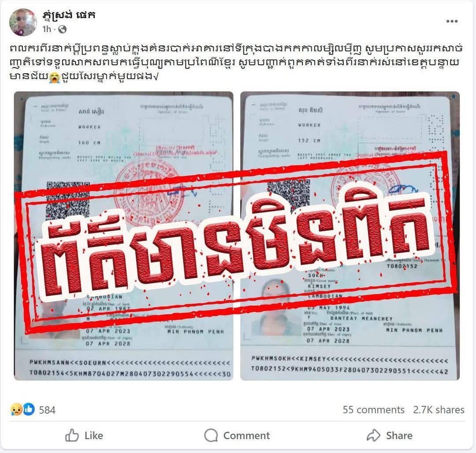
Task: Click the arrow icon beside Share
Action: [373, 435]
